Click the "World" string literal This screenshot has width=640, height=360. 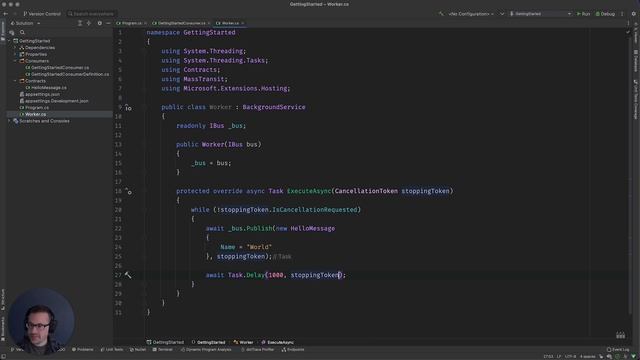pyautogui.click(x=259, y=247)
